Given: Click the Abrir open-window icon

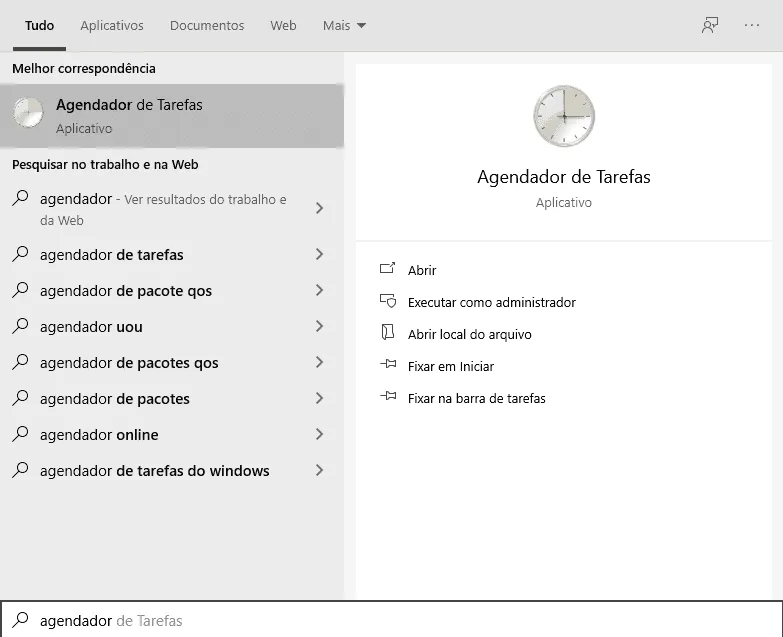Looking at the screenshot, I should tap(388, 269).
